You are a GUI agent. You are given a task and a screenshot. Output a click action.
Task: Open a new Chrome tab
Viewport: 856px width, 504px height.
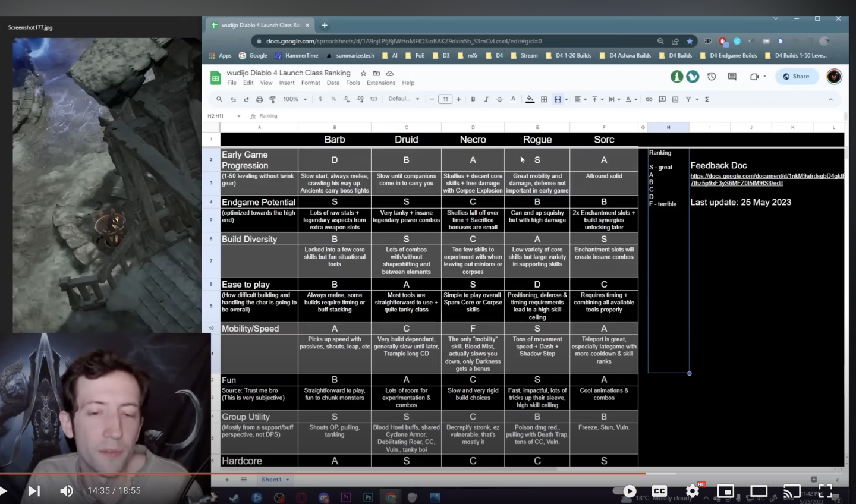point(325,25)
